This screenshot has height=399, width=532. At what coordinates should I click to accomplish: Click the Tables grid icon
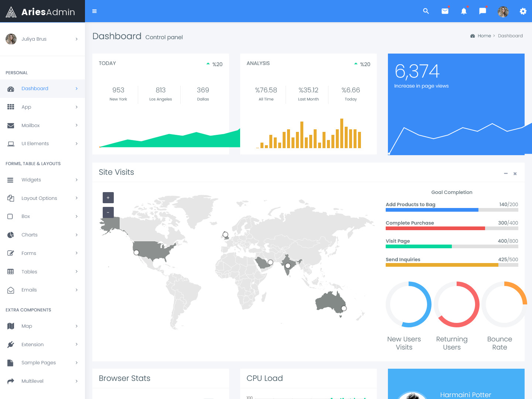point(10,272)
